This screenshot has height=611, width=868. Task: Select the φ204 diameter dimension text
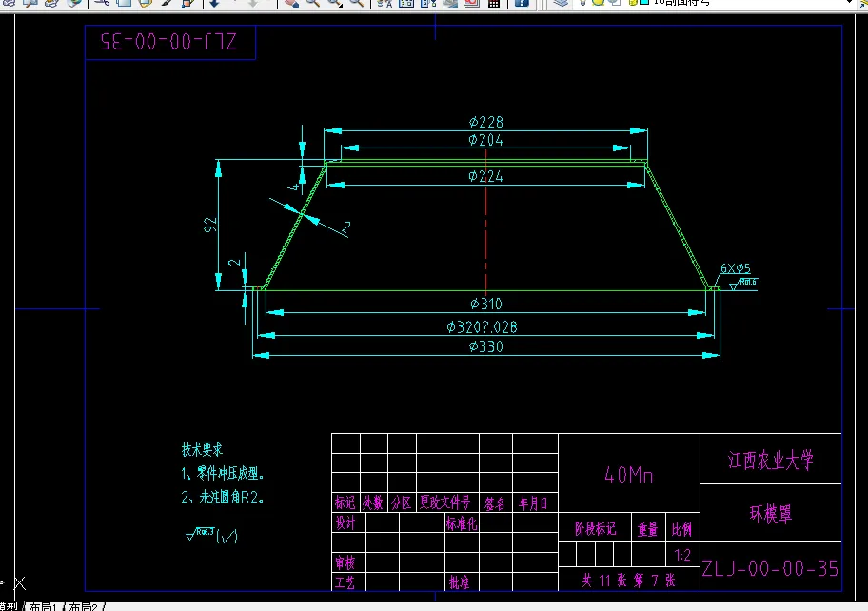pos(486,140)
